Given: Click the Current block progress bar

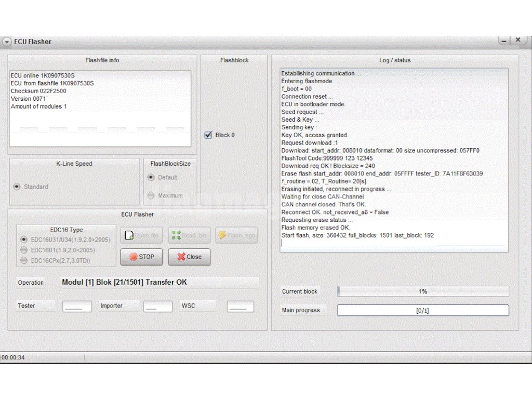Looking at the screenshot, I should (x=423, y=291).
